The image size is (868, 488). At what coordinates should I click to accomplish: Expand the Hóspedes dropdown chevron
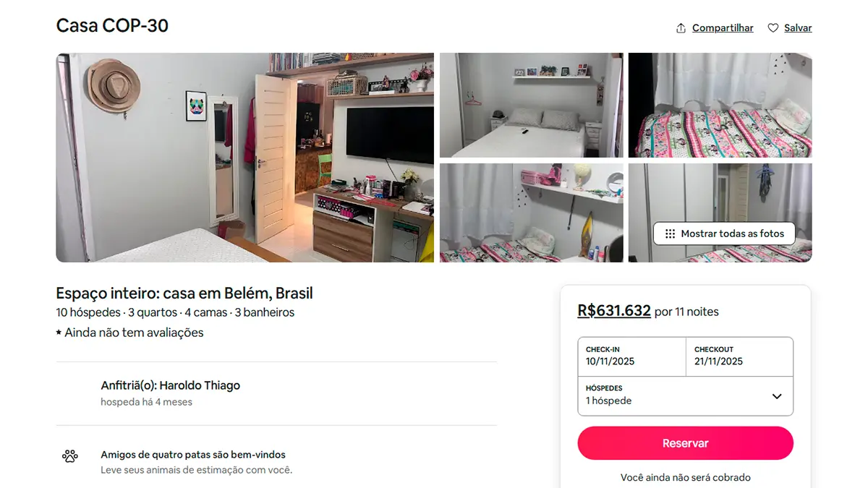[777, 396]
